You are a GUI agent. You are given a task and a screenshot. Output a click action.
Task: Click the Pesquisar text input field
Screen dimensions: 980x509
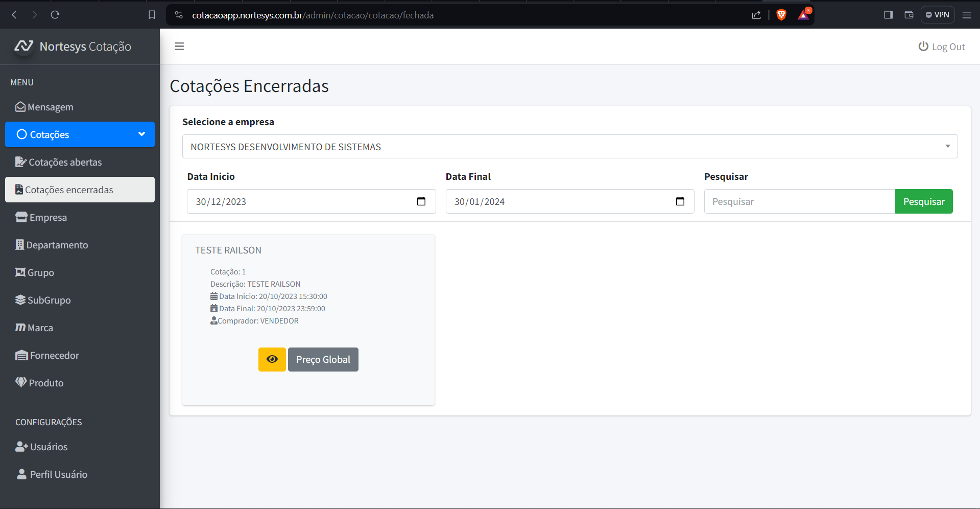pyautogui.click(x=799, y=201)
